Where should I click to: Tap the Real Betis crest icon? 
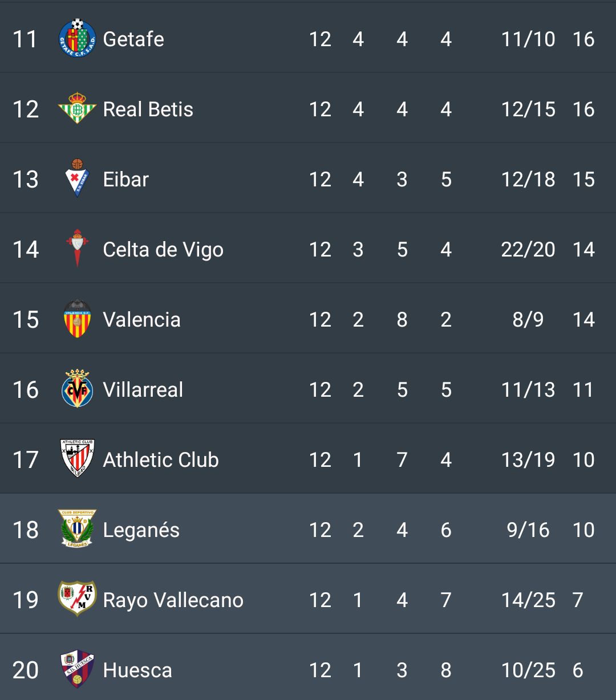pos(77,109)
